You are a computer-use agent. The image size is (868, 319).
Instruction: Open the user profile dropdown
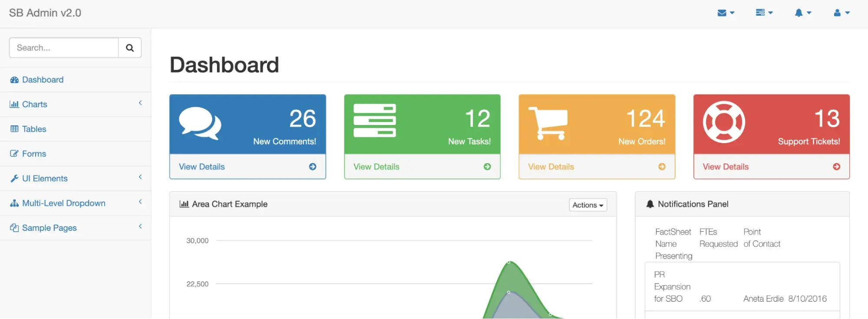tap(841, 13)
